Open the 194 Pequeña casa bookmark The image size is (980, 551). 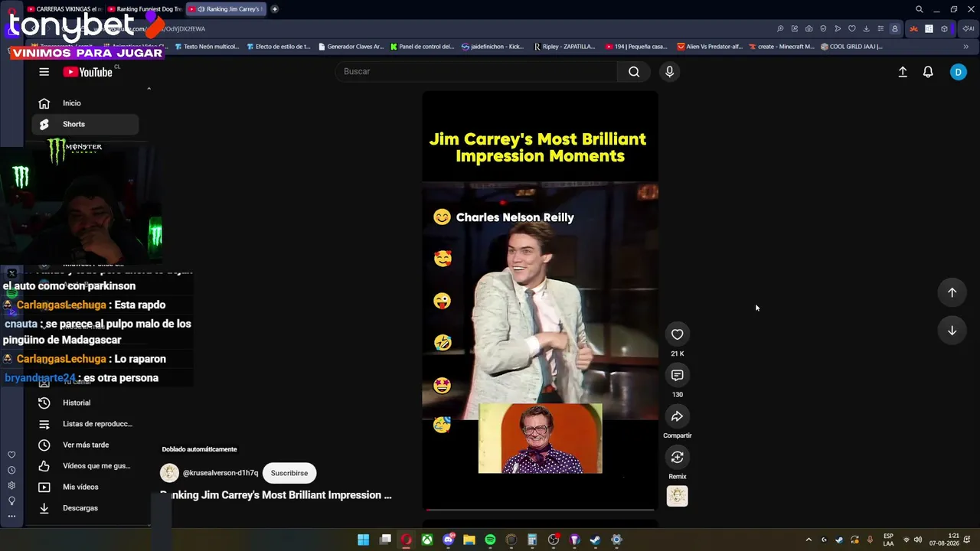click(x=636, y=47)
